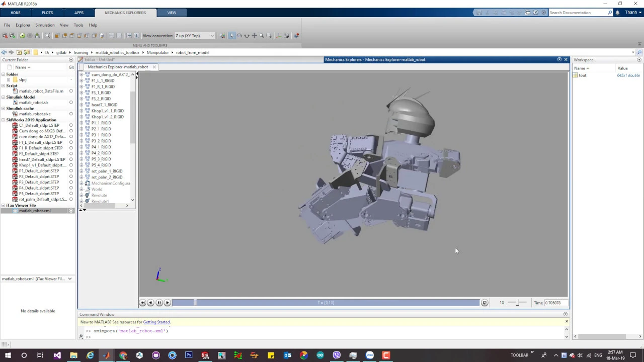
Task: Open the Windows Start menu
Action: (8, 355)
